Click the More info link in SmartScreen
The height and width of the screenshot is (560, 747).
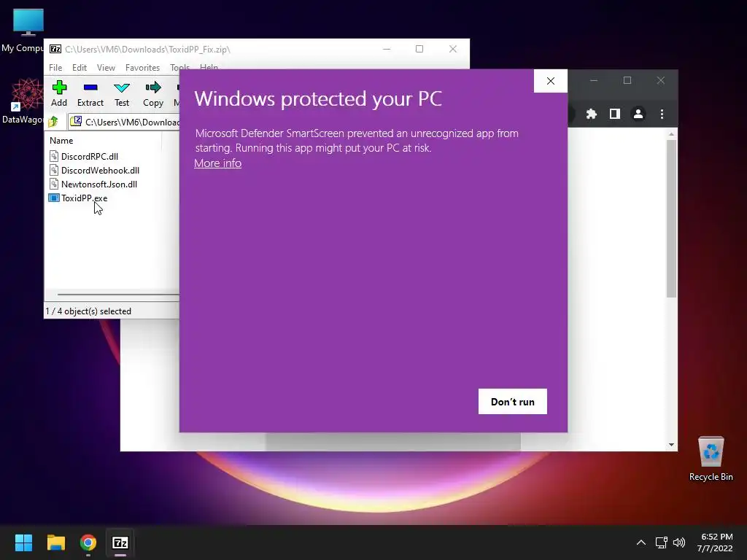[x=217, y=163]
